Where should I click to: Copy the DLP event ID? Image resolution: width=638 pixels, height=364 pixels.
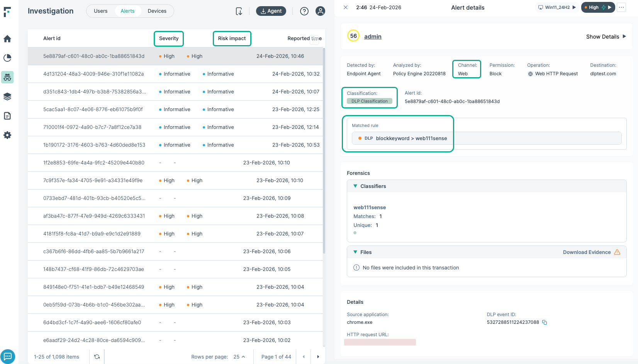click(x=545, y=322)
